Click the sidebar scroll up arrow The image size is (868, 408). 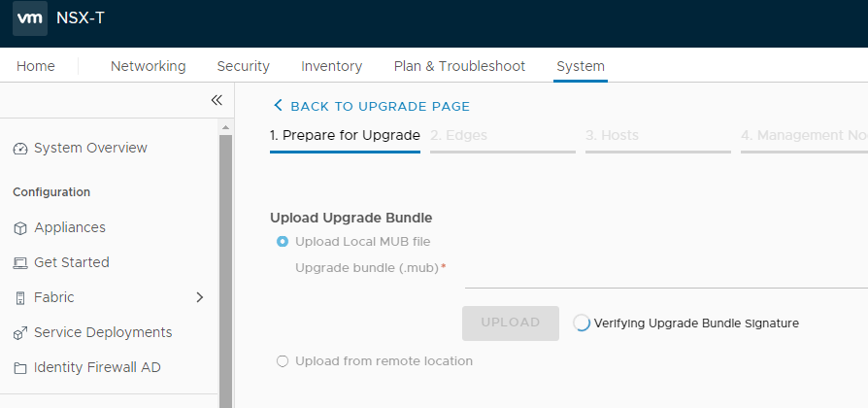coord(225,127)
